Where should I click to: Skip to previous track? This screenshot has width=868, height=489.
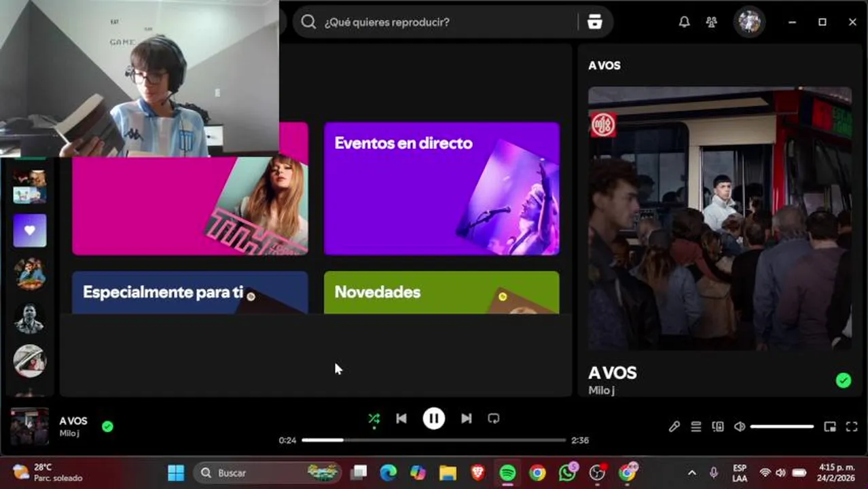401,418
